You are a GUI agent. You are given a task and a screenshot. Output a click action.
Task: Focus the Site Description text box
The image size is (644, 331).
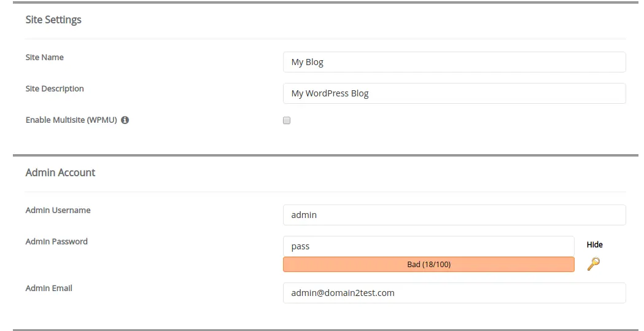454,93
